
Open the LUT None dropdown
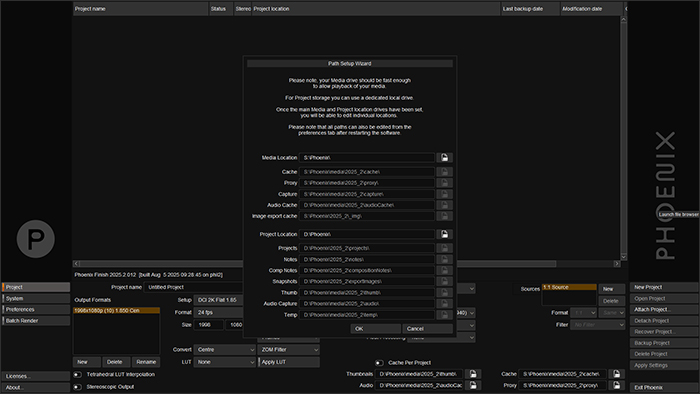pos(225,362)
